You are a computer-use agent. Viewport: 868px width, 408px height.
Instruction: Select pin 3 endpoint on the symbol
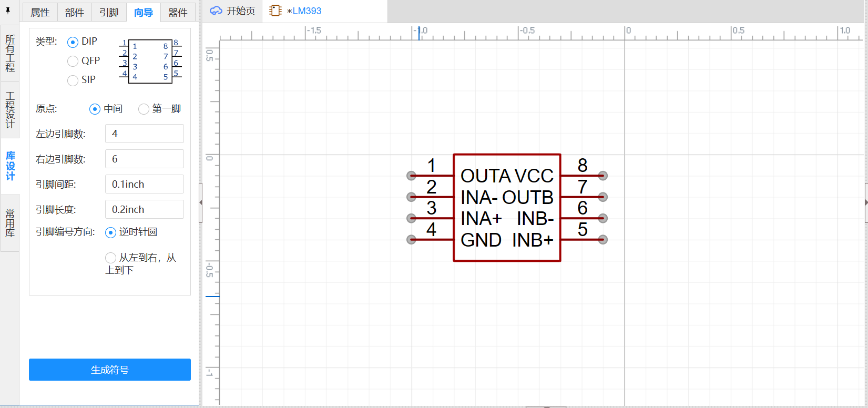(x=412, y=218)
